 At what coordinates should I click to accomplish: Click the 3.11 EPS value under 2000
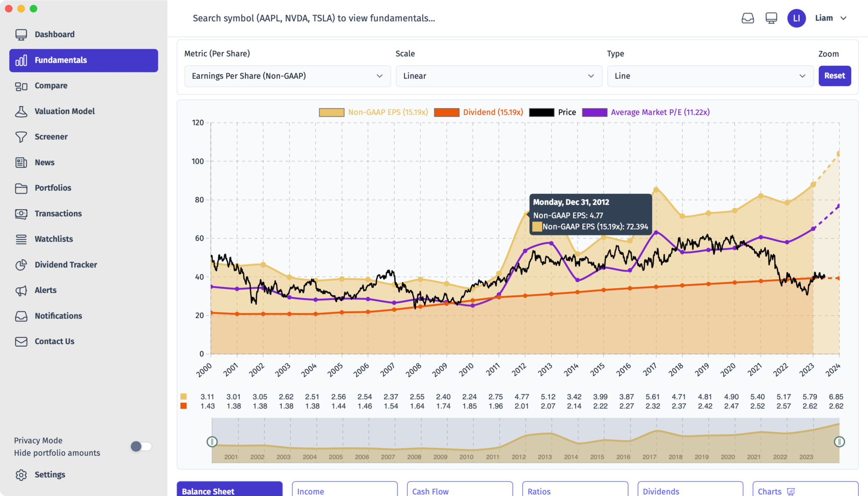207,397
